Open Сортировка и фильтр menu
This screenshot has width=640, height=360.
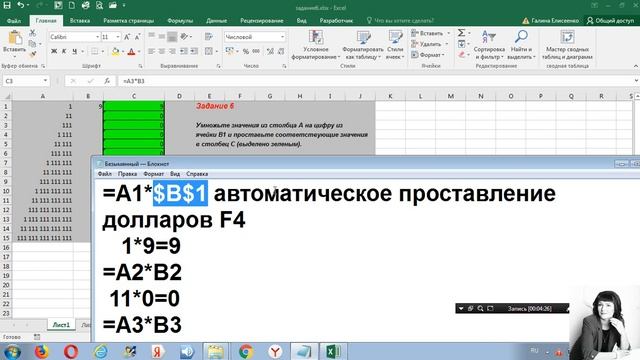tap(489, 45)
